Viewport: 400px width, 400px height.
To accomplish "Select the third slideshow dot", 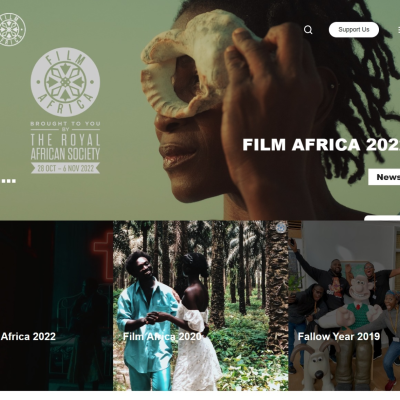I will pyautogui.click(x=14, y=181).
